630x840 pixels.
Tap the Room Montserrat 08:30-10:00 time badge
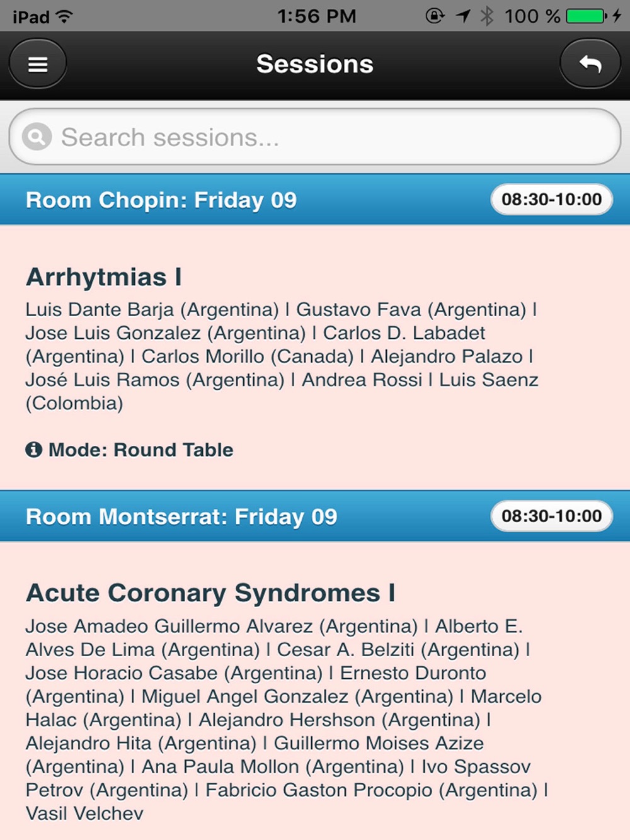coord(551,516)
